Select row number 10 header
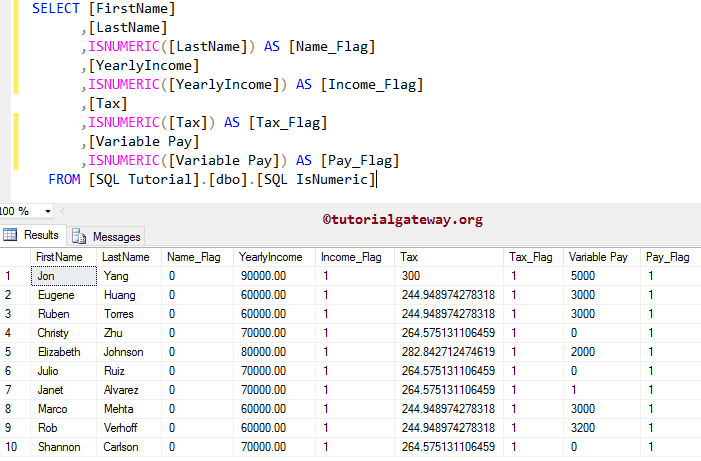This screenshot has width=701, height=461. 15,447
